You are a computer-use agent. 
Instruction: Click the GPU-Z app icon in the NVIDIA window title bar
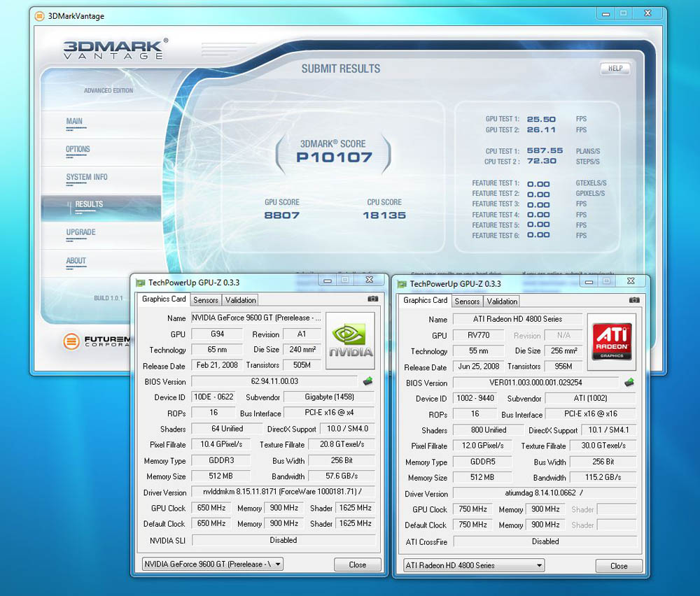click(141, 283)
